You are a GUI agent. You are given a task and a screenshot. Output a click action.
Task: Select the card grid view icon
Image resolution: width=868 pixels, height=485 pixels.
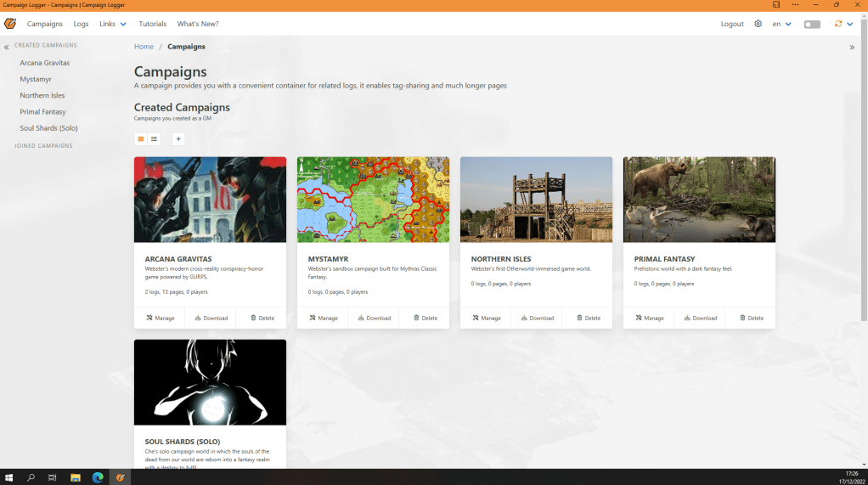click(x=141, y=139)
